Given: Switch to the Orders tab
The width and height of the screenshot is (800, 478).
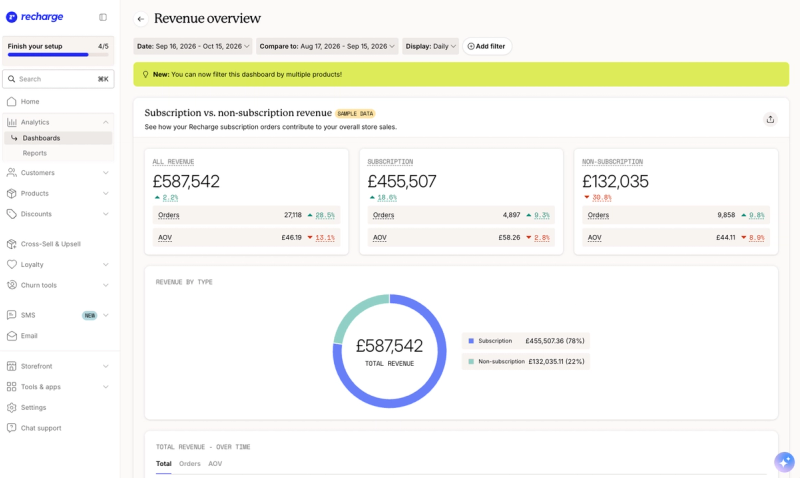Looking at the screenshot, I should pyautogui.click(x=190, y=464).
